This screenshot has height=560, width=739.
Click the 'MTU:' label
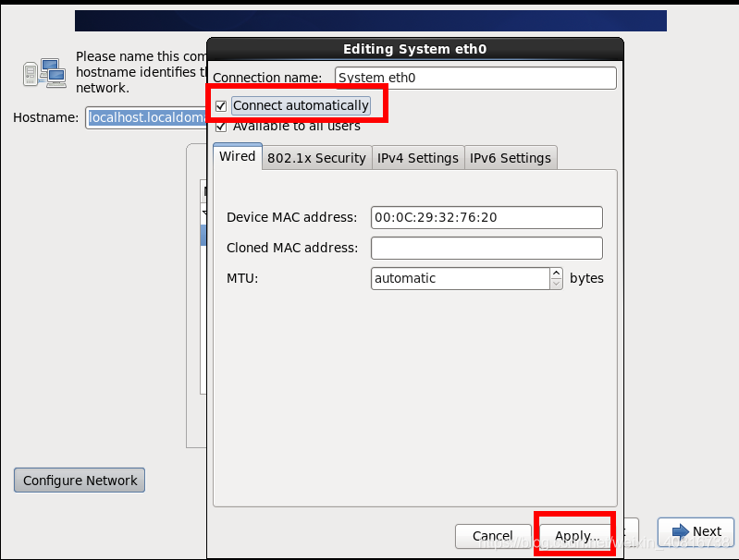[242, 278]
